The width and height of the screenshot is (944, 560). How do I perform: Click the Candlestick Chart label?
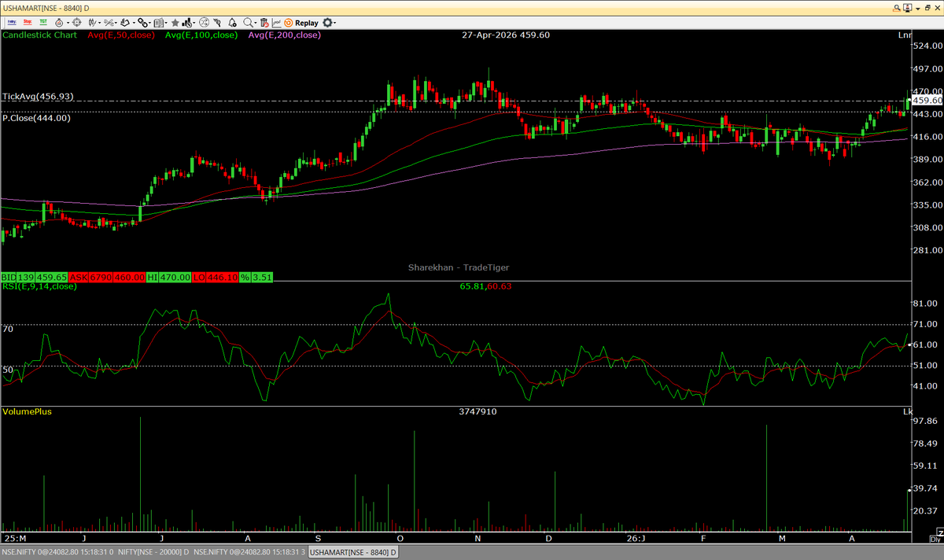tap(40, 35)
